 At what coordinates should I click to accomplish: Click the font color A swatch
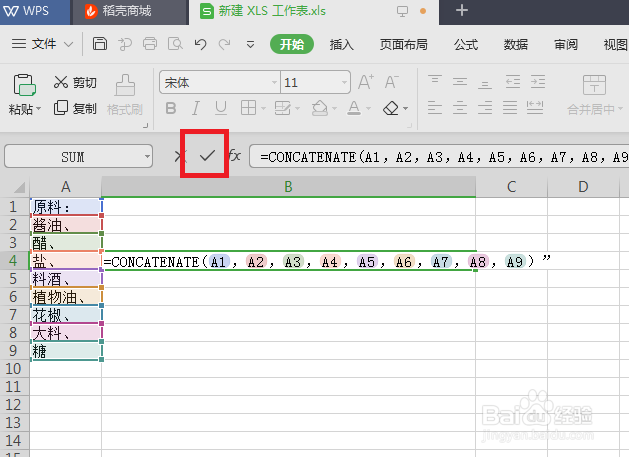(x=354, y=108)
